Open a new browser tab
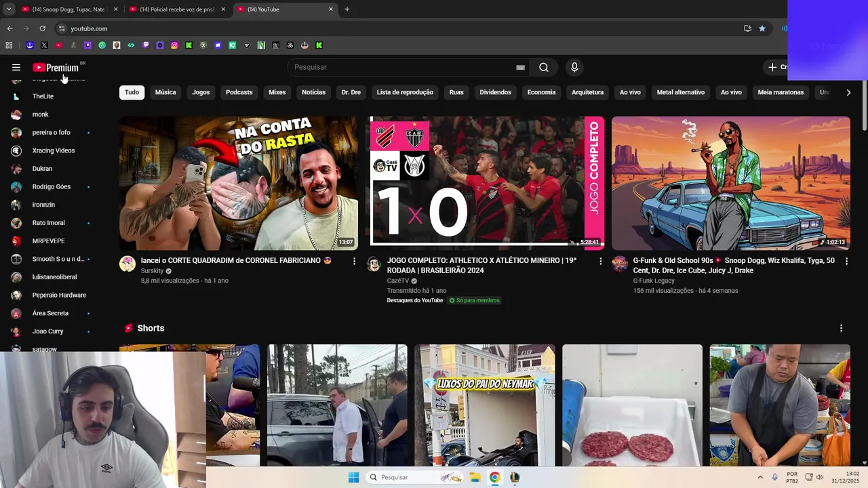The width and height of the screenshot is (868, 488). pyautogui.click(x=347, y=9)
